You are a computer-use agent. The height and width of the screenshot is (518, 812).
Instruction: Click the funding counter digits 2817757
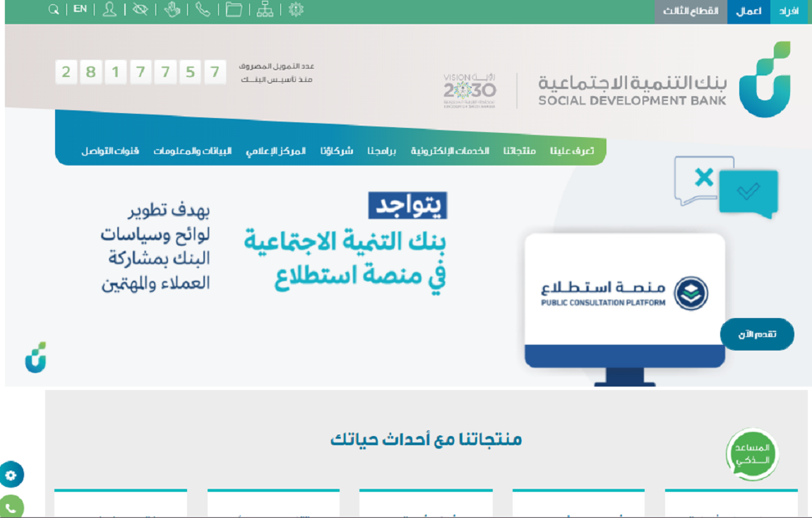pyautogui.click(x=141, y=71)
